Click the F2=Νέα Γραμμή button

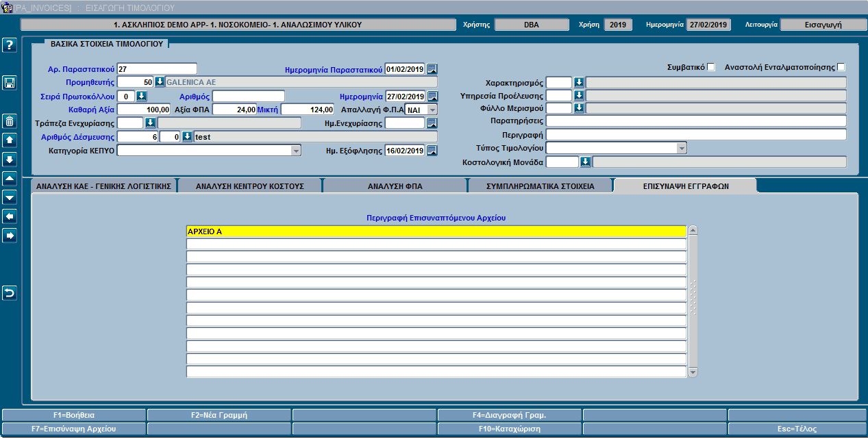[219, 415]
